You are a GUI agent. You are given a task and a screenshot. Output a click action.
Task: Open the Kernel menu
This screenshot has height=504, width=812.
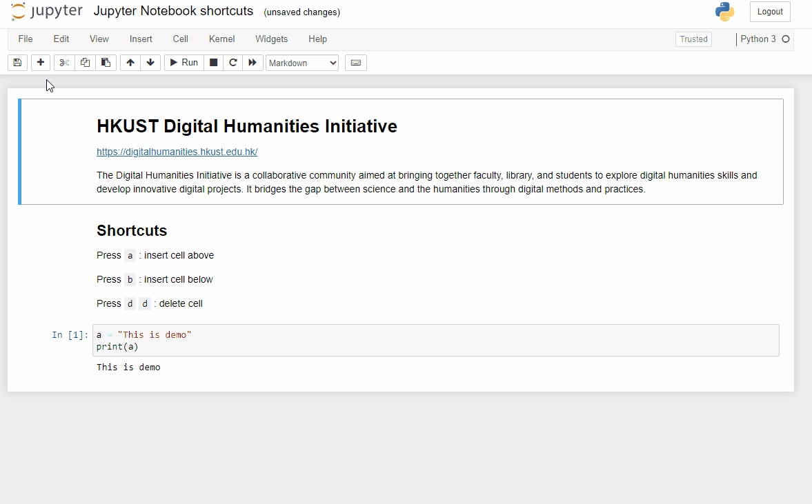(221, 39)
